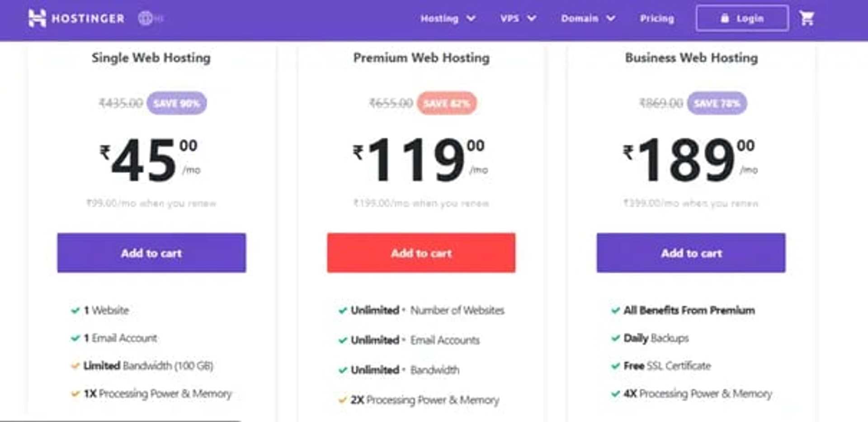Click the lock icon on Login

pyautogui.click(x=725, y=18)
